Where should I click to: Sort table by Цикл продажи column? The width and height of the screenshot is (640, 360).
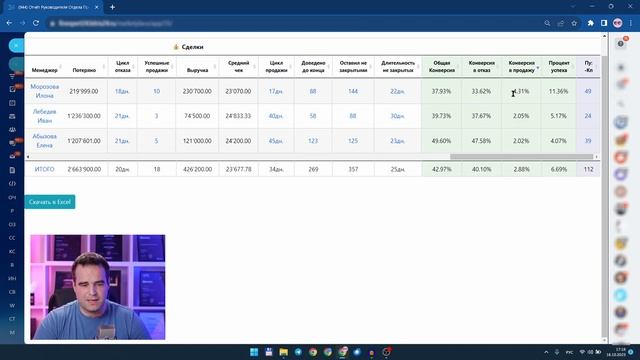pos(276,67)
